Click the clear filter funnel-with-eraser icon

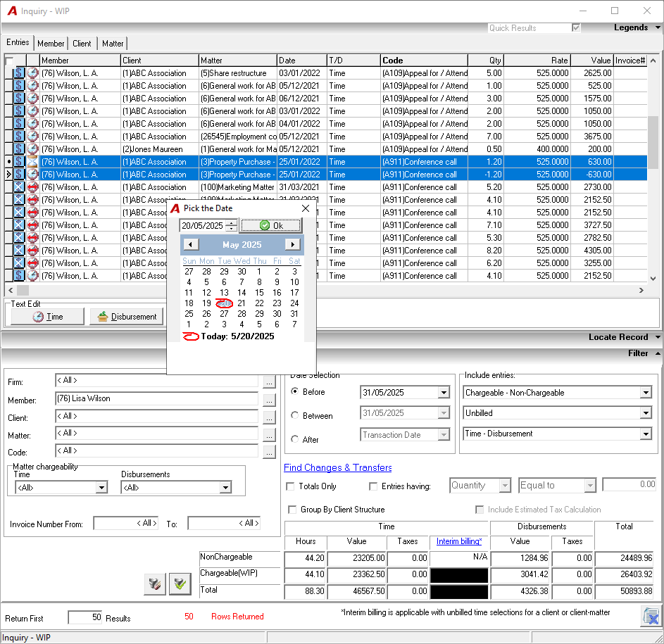(155, 584)
